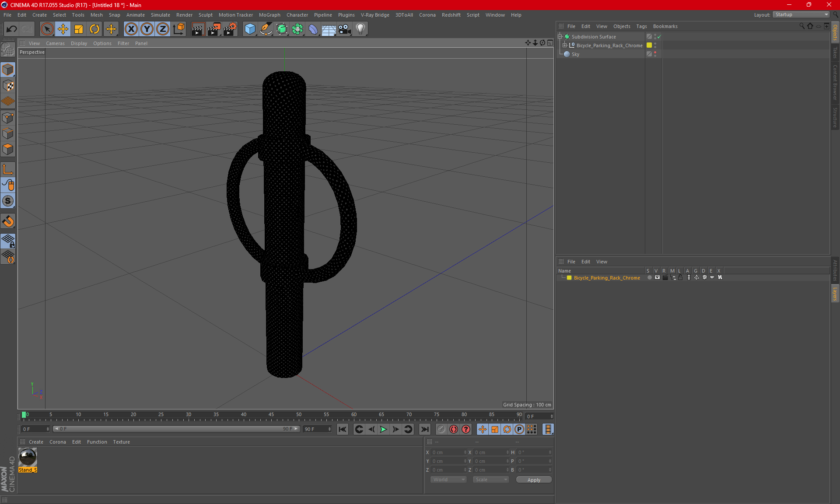
Task: Click the Coordinate System icon
Action: coord(178,29)
